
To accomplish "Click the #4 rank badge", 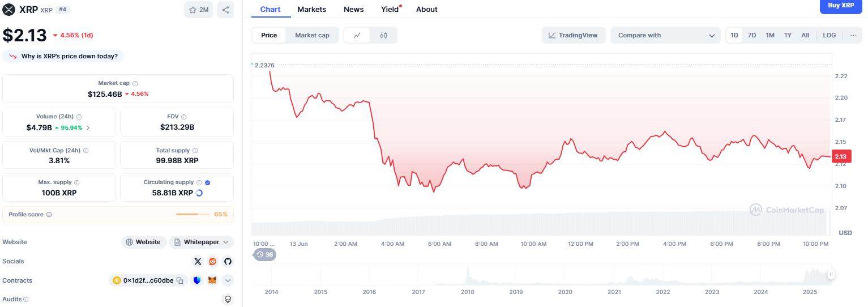I will (63, 10).
